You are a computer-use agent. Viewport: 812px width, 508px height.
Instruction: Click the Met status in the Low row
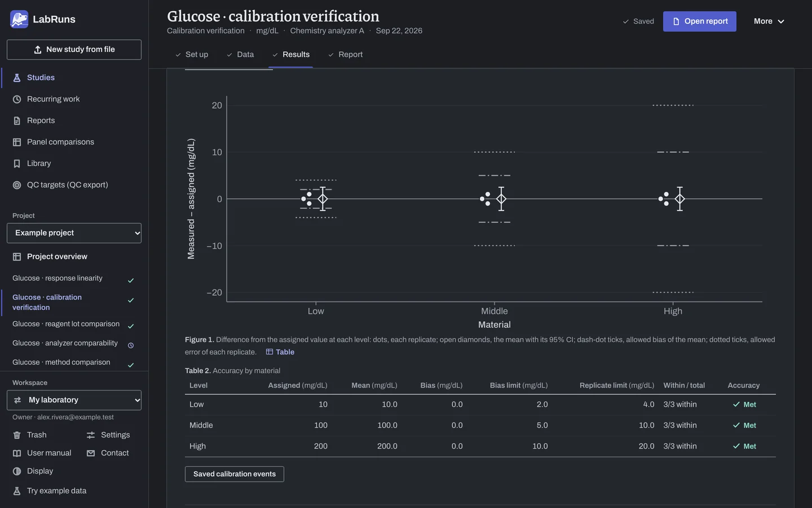tap(744, 405)
